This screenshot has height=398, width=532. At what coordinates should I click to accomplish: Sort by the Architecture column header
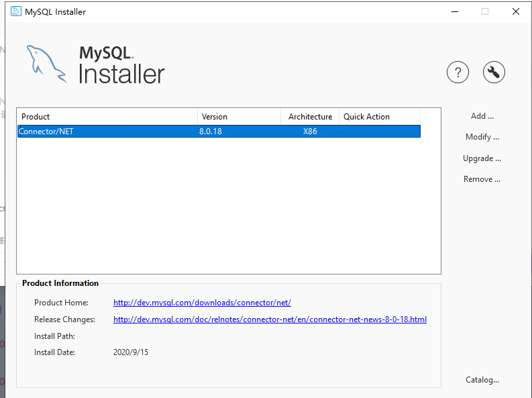310,117
